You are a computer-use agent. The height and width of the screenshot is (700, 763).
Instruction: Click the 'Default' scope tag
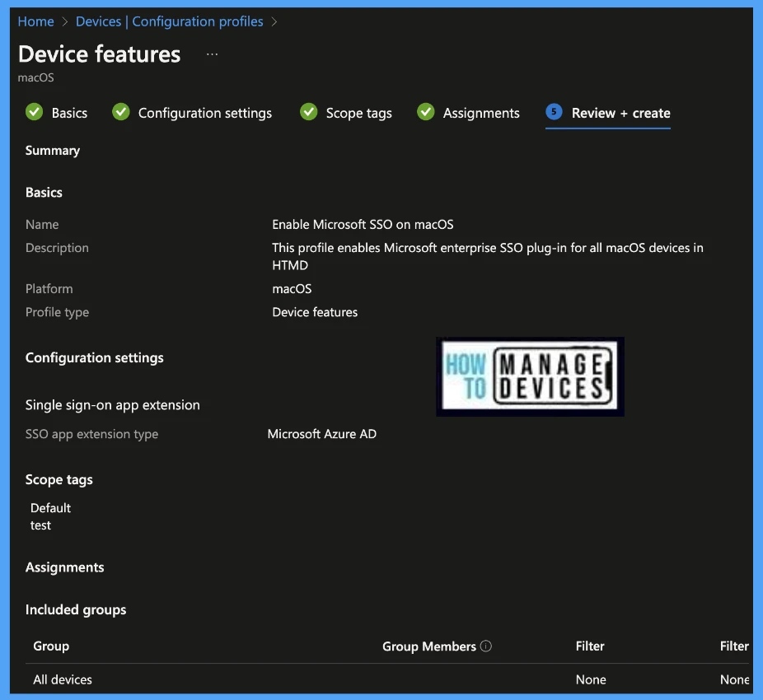(x=50, y=508)
